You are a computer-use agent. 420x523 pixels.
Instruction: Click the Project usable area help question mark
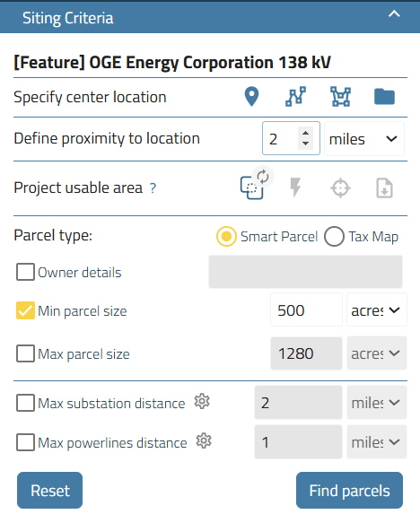(x=153, y=188)
